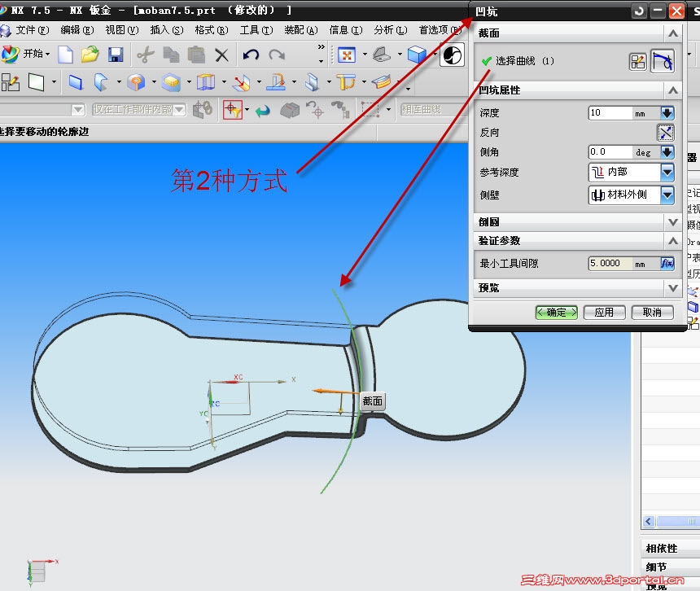
Task: Toggle the Reverse Direction button
Action: click(666, 133)
